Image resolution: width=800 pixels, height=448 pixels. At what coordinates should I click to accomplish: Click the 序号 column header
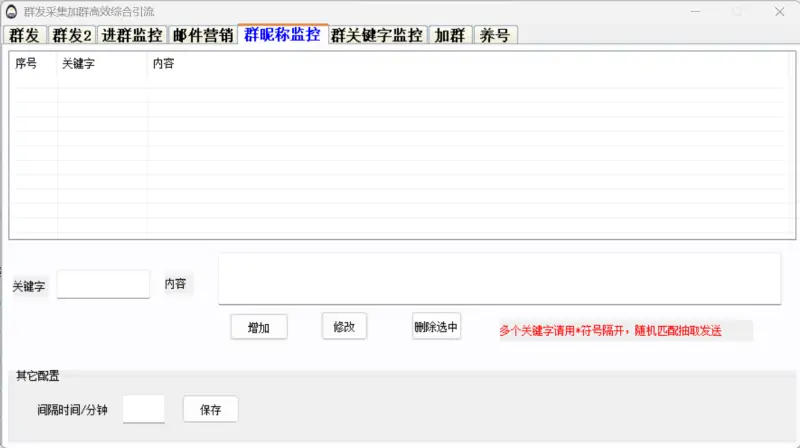tap(27, 63)
